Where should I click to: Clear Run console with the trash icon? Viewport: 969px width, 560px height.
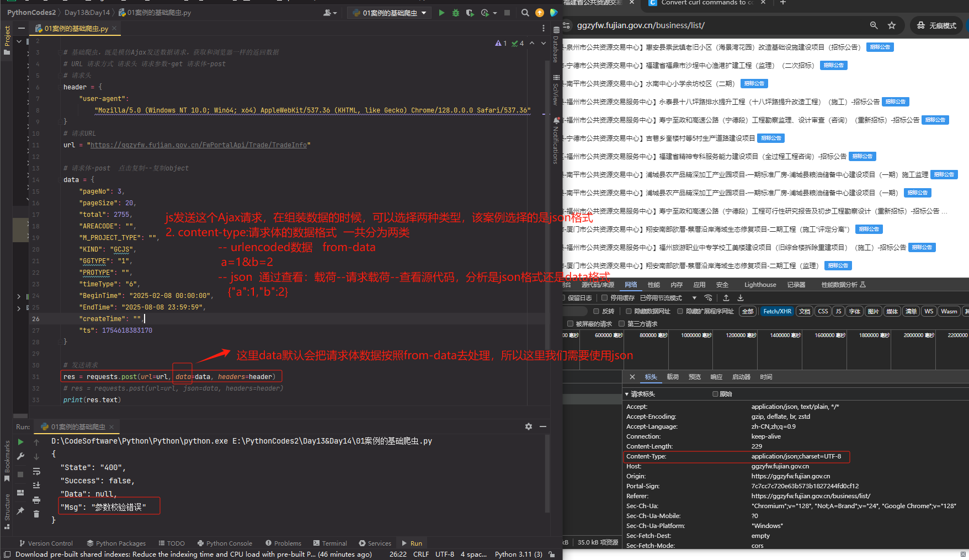tap(36, 514)
